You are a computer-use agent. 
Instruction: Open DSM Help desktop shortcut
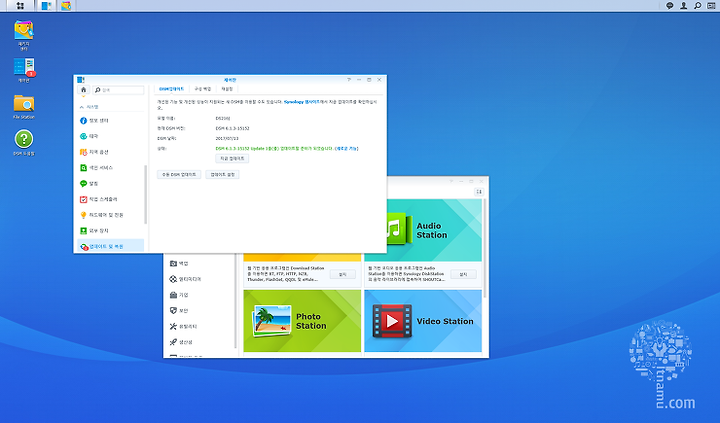coord(23,142)
